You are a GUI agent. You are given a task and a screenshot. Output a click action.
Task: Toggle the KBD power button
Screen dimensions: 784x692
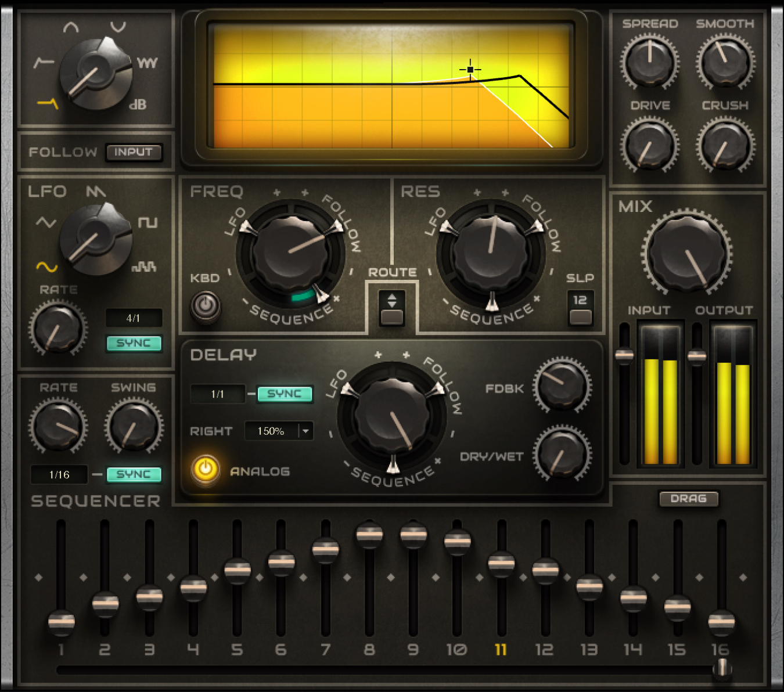(x=206, y=304)
